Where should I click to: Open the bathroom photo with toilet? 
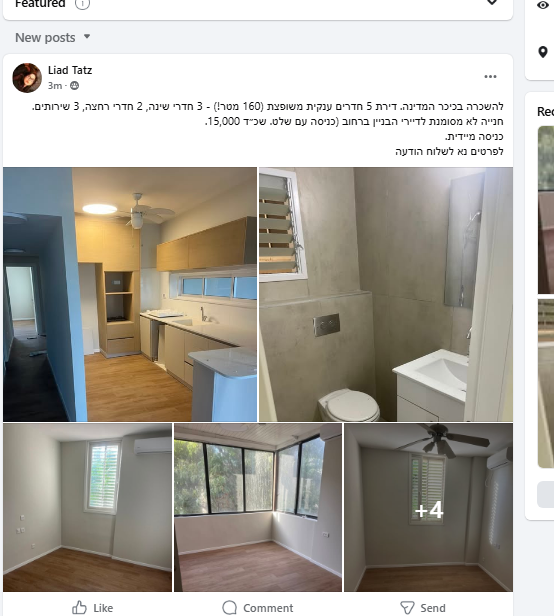point(386,294)
